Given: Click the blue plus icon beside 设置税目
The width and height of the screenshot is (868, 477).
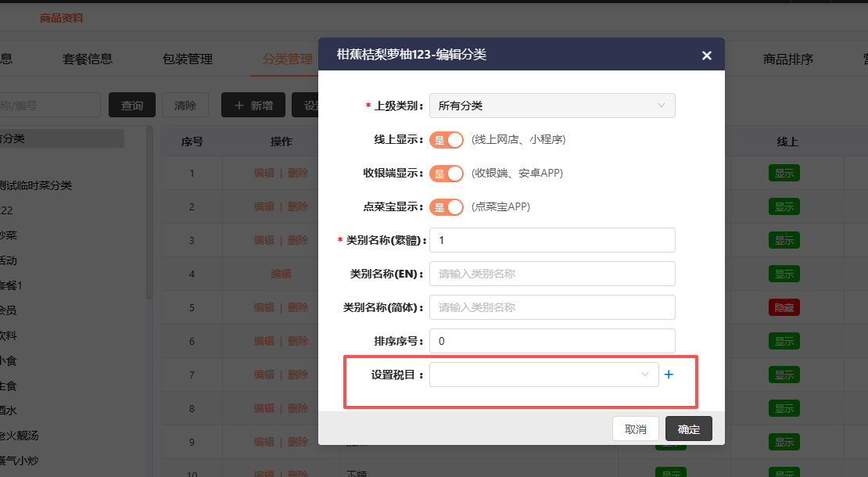Looking at the screenshot, I should click(669, 375).
